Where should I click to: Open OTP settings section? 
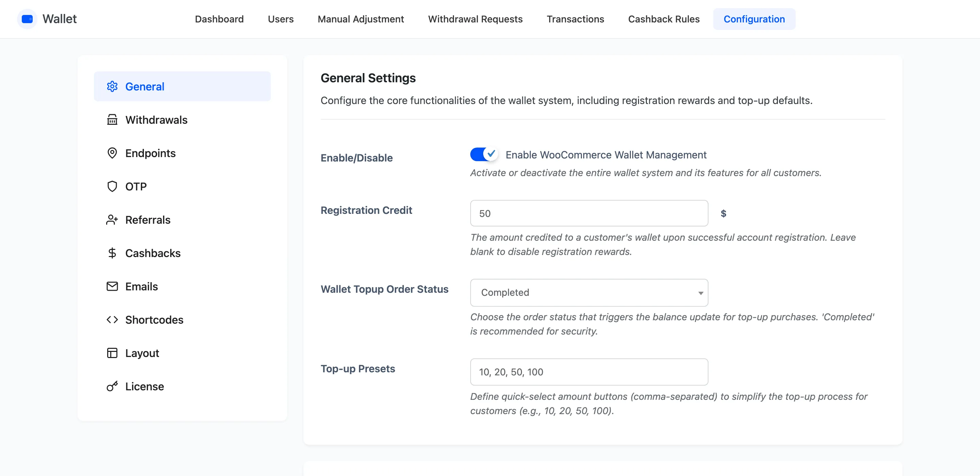pos(182,186)
